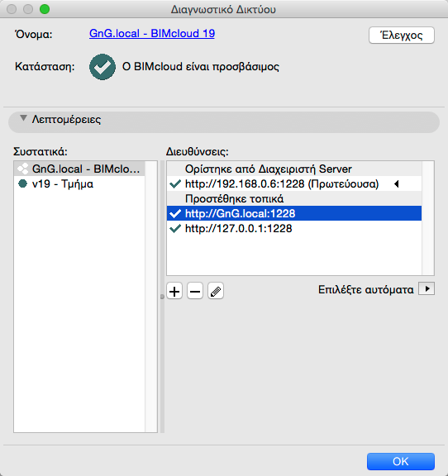
Task: Toggle checkmark for http://127.0.0.1:1228 address
Action: [x=175, y=228]
